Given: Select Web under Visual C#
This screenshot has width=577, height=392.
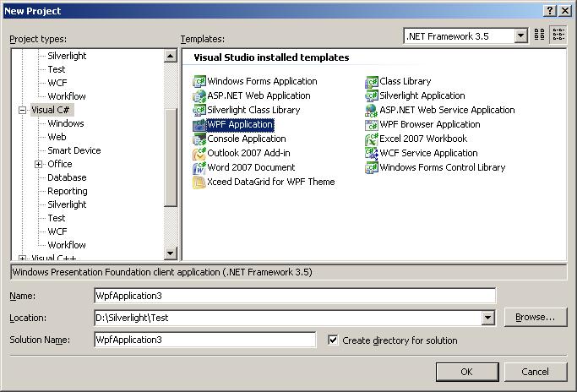Looking at the screenshot, I should point(57,137).
